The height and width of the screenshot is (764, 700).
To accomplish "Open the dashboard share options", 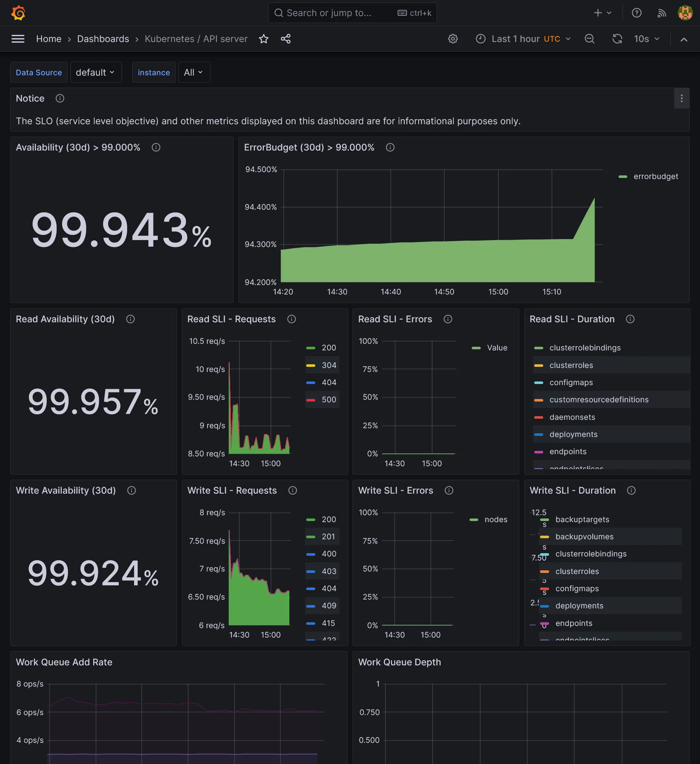I will (x=285, y=39).
